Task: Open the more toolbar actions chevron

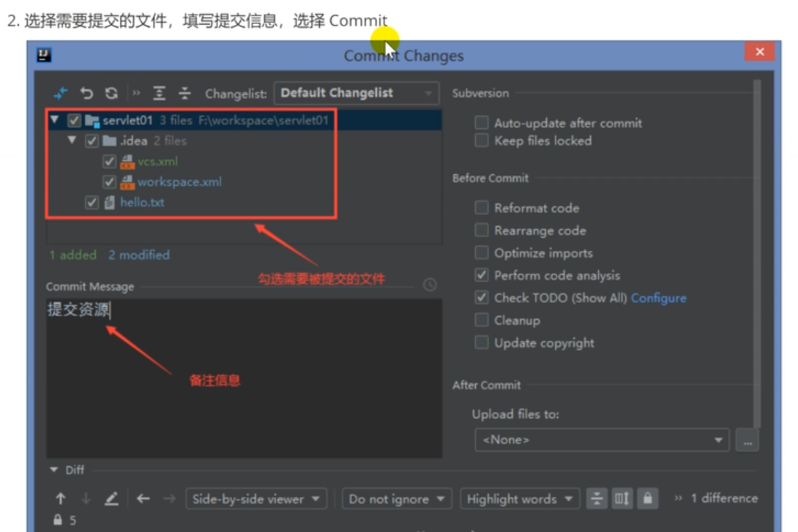Action: coord(136,92)
